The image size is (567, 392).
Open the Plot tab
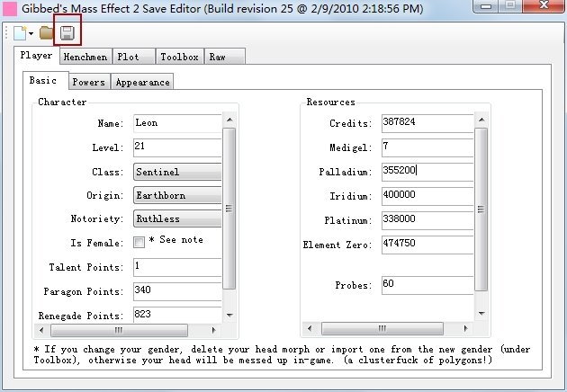coord(129,57)
